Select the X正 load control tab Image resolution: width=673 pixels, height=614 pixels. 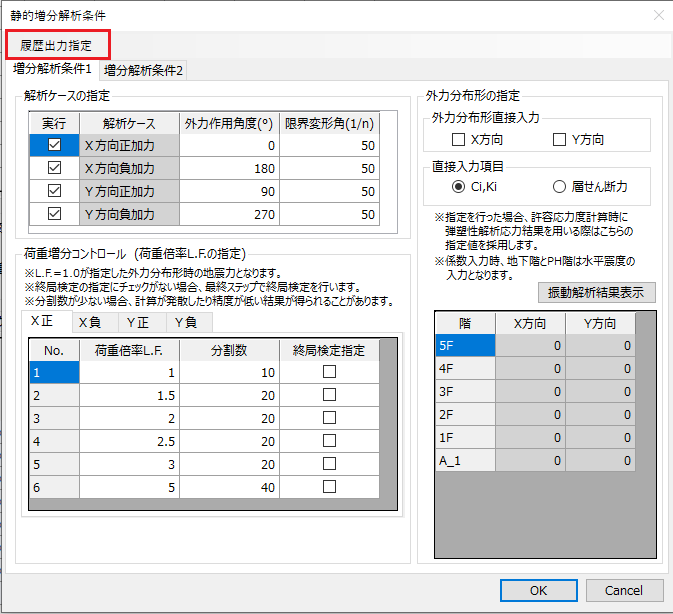click(x=42, y=321)
